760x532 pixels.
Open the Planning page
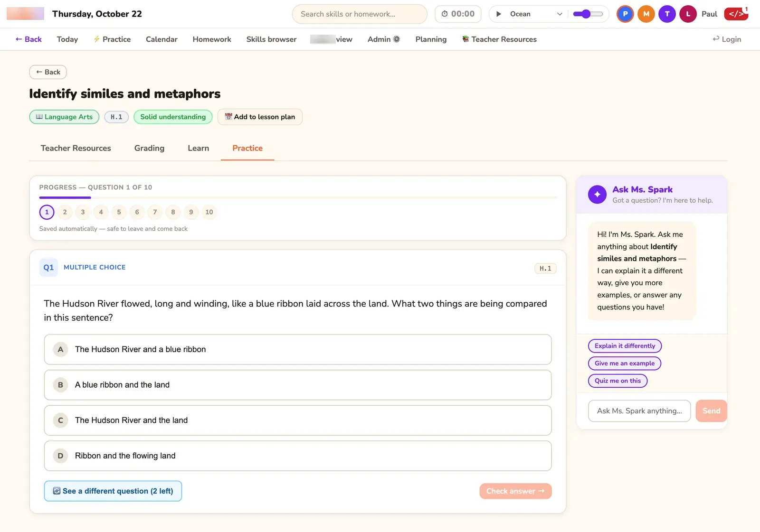(x=431, y=39)
